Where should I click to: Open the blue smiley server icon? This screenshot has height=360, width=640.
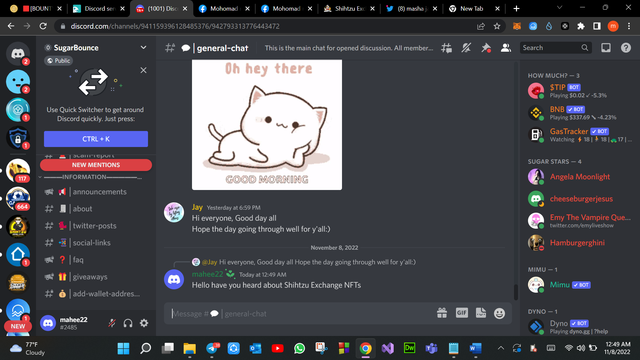pos(18,81)
